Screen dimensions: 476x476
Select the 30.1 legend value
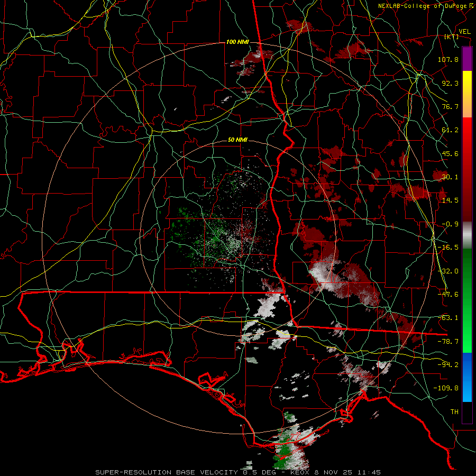(450, 177)
